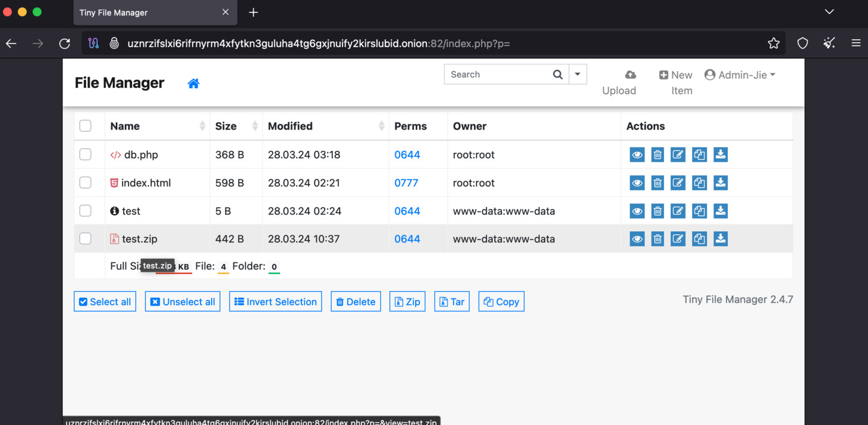Go back to the previous page
The height and width of the screenshot is (425, 868).
pyautogui.click(x=11, y=43)
